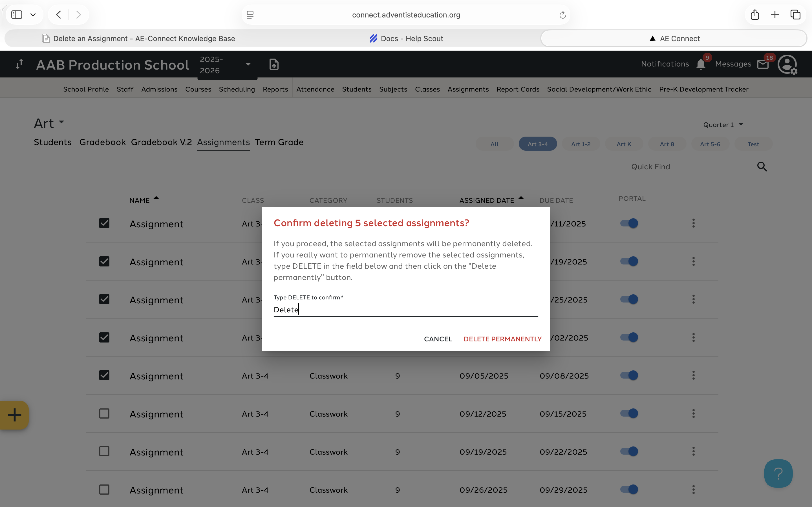
Task: Open more options for 09/05/2025 assignment
Action: coord(693,375)
